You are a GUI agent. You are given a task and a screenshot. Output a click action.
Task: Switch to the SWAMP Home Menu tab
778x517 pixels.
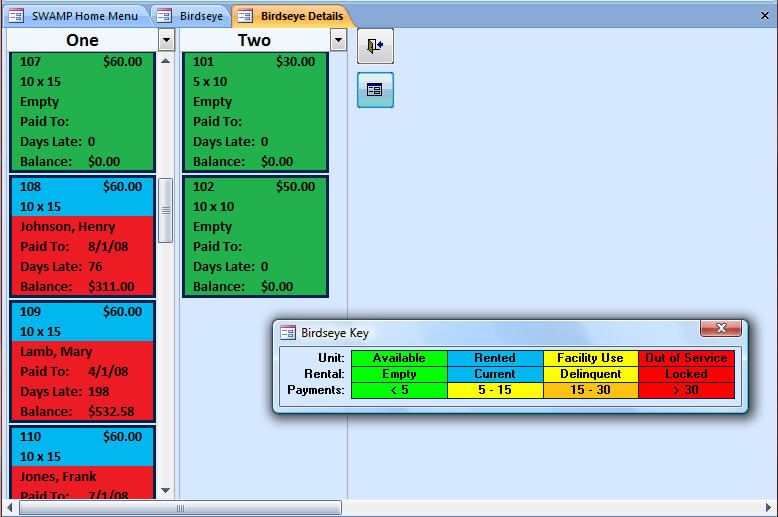(x=76, y=16)
